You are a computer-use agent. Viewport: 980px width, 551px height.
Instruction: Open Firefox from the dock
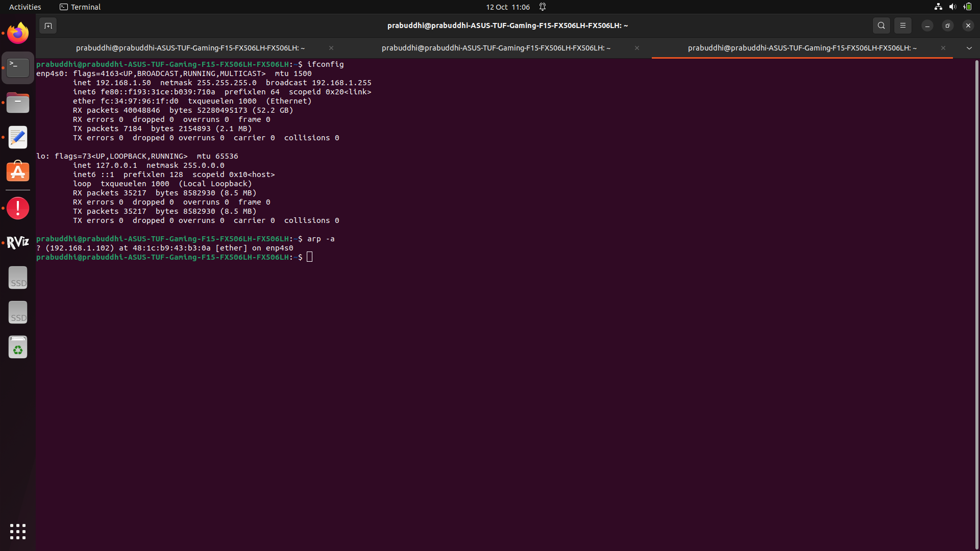coord(17,33)
